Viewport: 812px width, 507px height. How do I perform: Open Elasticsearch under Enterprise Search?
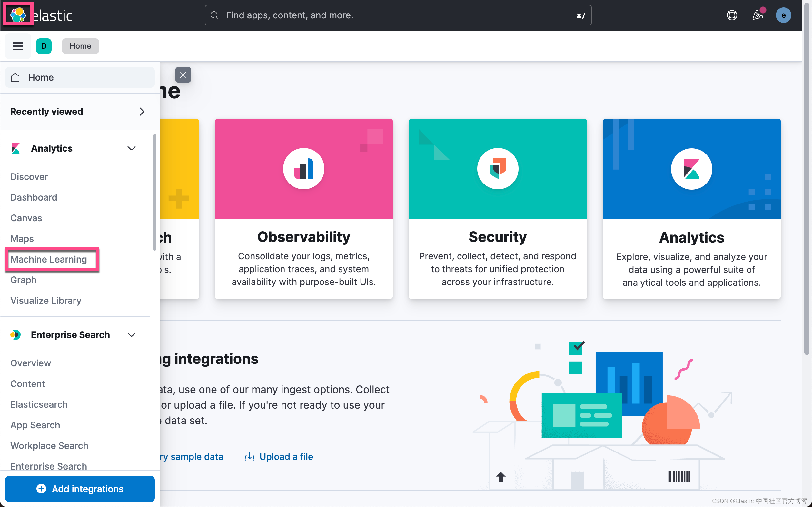click(x=39, y=404)
